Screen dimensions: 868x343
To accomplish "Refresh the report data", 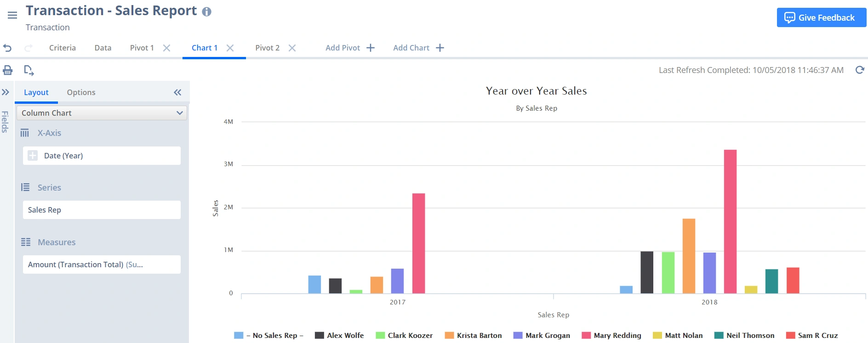I will [x=859, y=70].
